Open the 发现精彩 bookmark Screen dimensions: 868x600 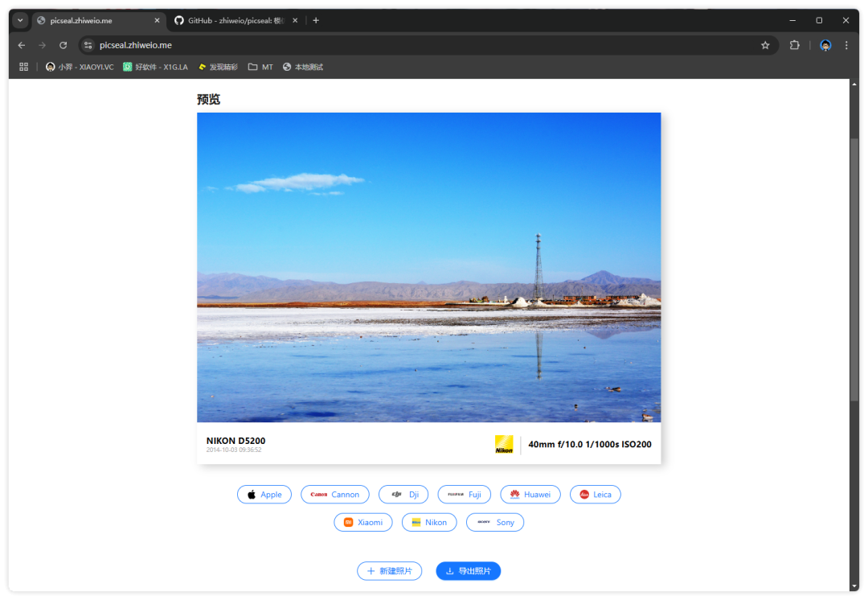[218, 67]
